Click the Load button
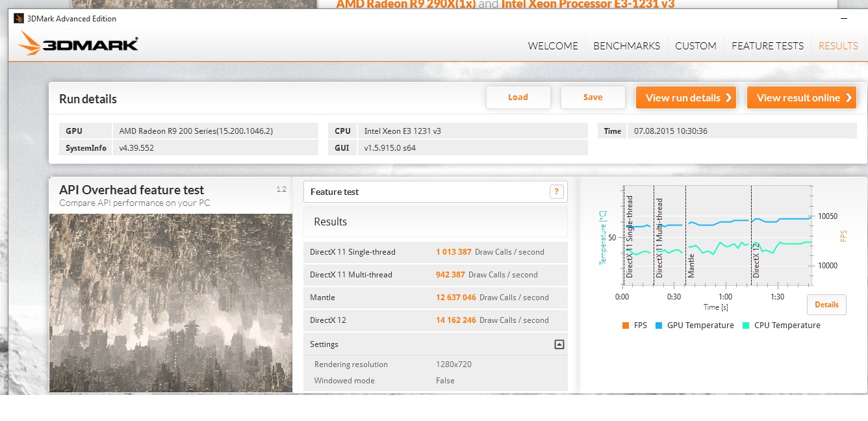 (x=518, y=97)
